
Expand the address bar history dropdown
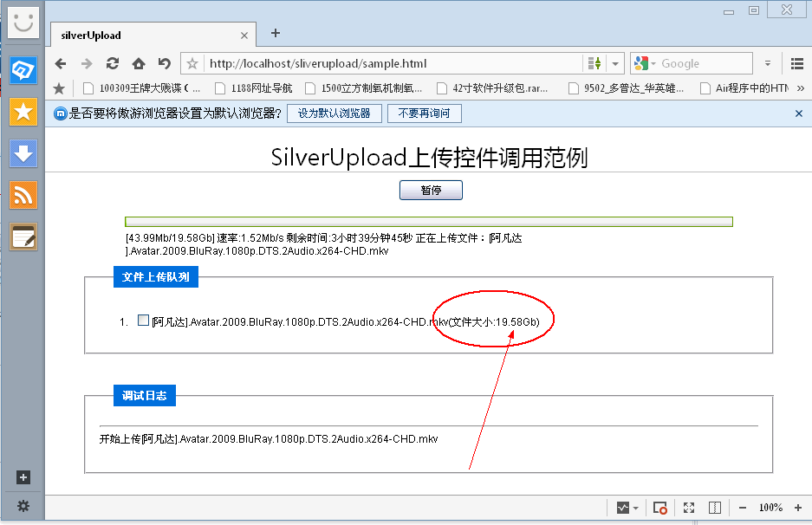pyautogui.click(x=615, y=64)
